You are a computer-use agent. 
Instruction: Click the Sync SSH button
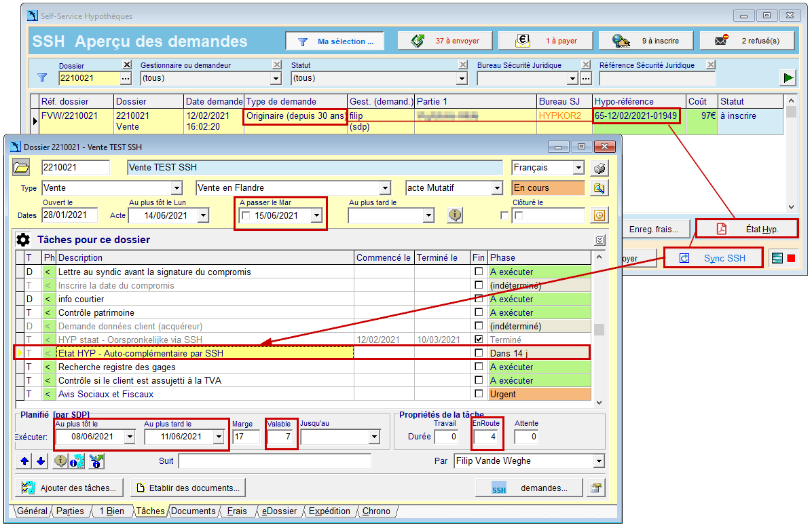click(713, 258)
